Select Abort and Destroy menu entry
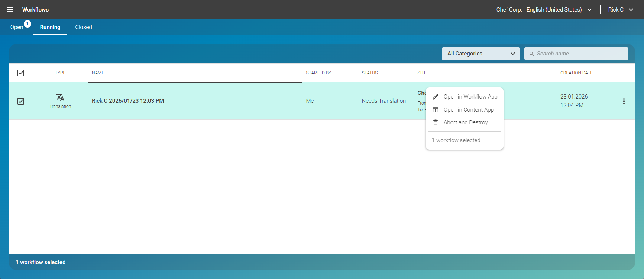Screen dimensions: 644x279 (465, 122)
